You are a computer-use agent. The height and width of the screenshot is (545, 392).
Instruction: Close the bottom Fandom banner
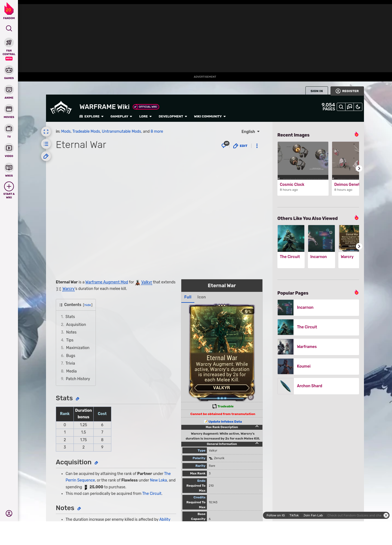386,515
